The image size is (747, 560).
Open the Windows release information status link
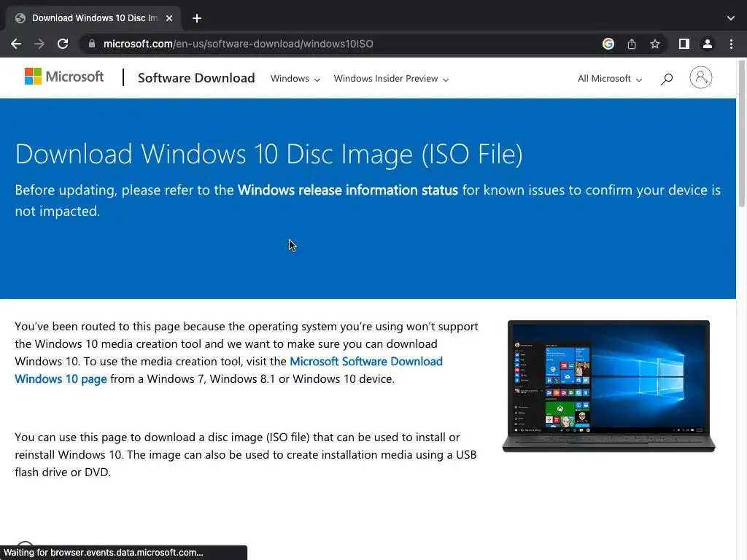348,190
